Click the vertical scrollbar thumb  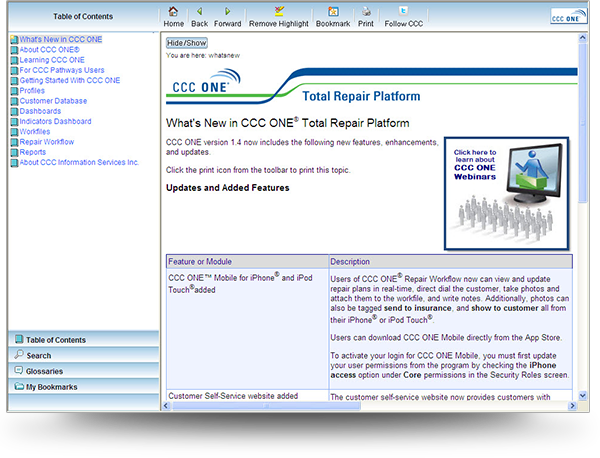click(x=582, y=123)
